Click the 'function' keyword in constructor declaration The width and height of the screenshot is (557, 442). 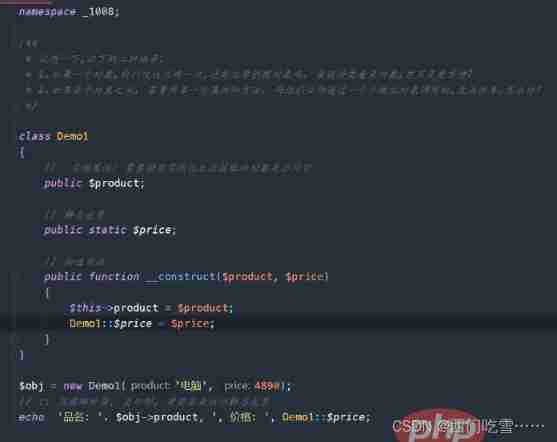114,276
